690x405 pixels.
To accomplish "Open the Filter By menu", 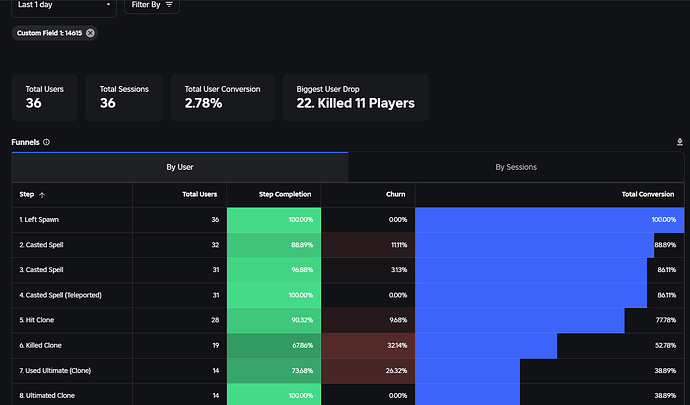I will tap(152, 5).
